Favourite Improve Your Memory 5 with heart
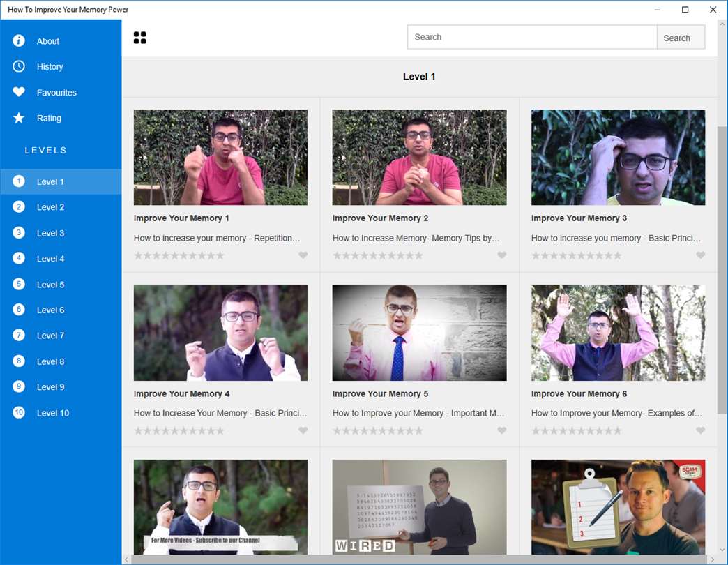 click(502, 430)
